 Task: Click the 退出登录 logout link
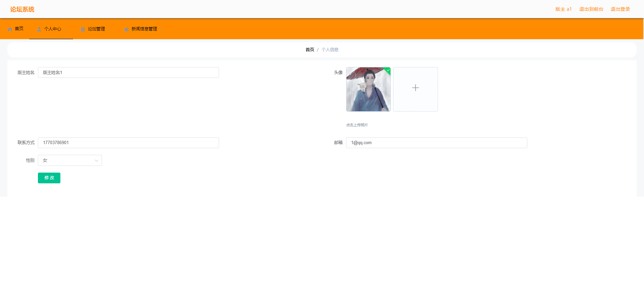coord(620,9)
